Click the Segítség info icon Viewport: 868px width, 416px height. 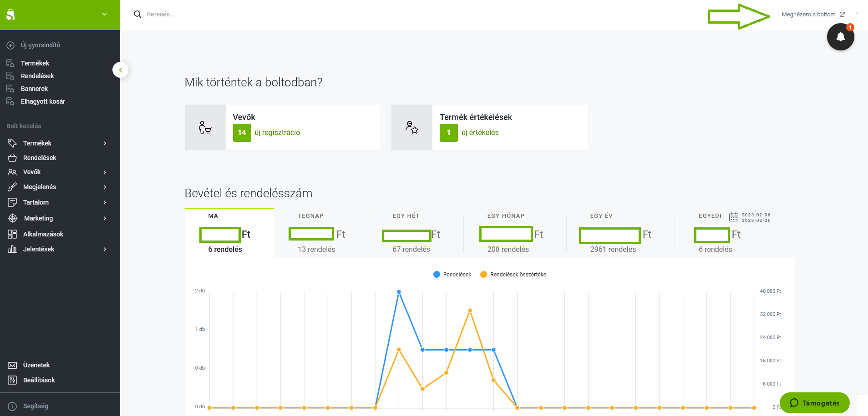pyautogui.click(x=12, y=406)
